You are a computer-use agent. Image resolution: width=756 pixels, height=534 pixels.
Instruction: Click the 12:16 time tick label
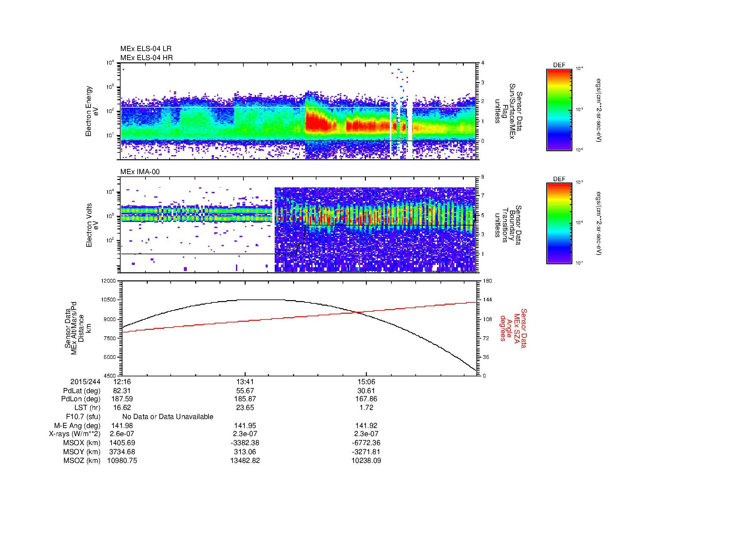click(x=122, y=382)
